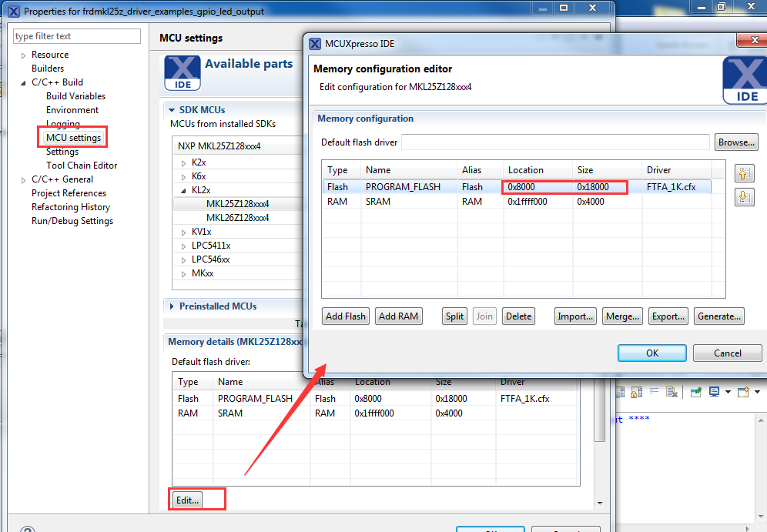Viewport: 767px width, 532px height.
Task: Expand the LPC546xx MCU family
Action: pos(183,259)
